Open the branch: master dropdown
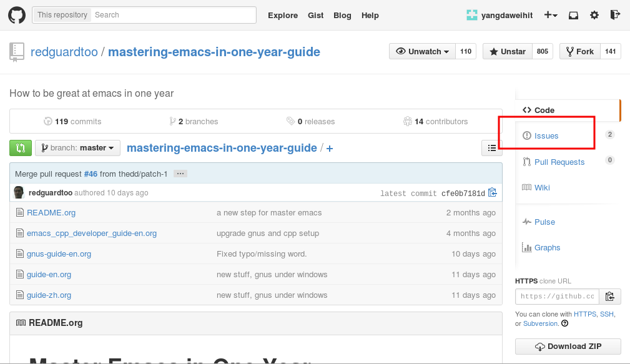This screenshot has width=630, height=364. pyautogui.click(x=77, y=148)
